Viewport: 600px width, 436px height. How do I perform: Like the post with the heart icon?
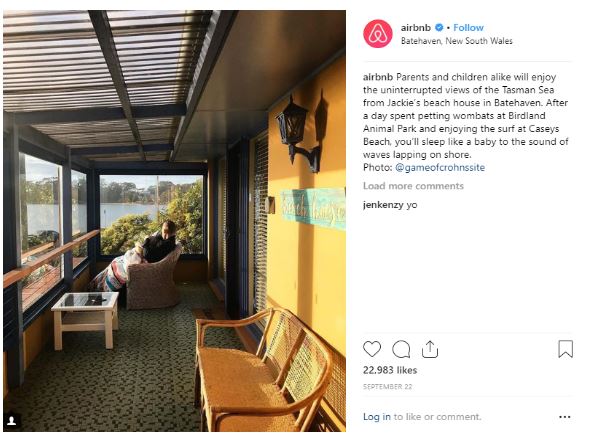click(x=372, y=349)
